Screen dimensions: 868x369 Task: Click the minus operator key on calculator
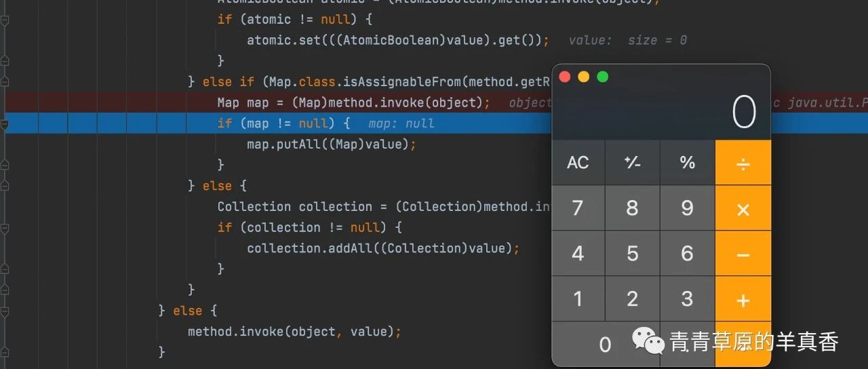click(x=743, y=254)
